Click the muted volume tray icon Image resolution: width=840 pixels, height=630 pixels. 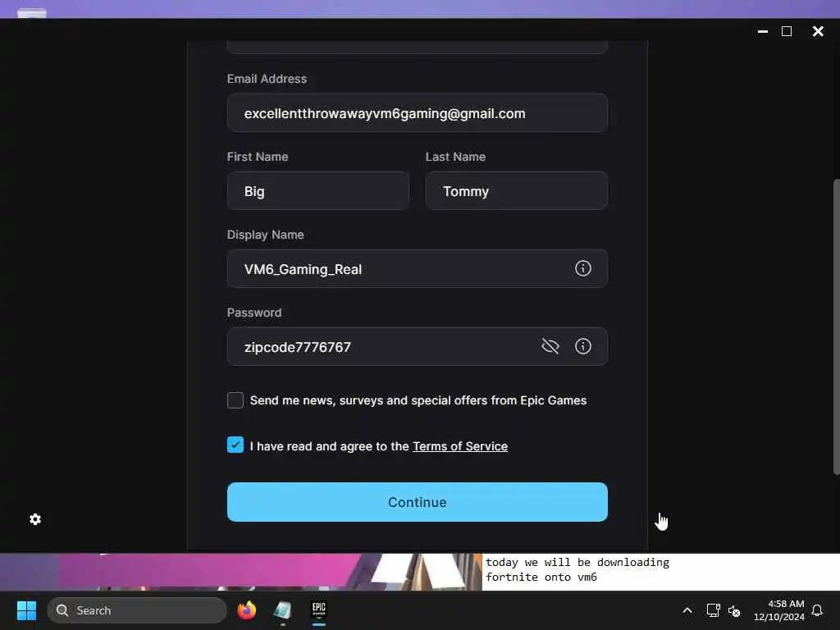tap(734, 610)
